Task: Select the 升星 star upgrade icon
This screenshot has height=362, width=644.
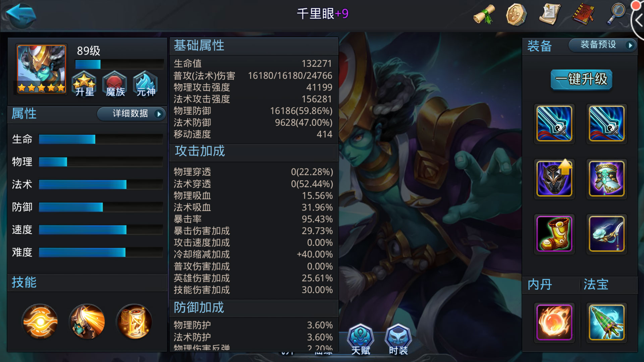Action: pos(84,84)
